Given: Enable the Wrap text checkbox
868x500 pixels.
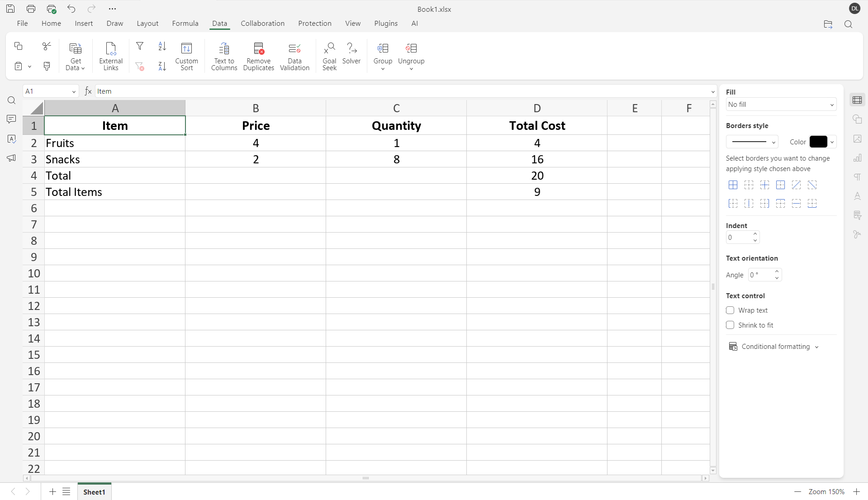Looking at the screenshot, I should click(x=730, y=310).
